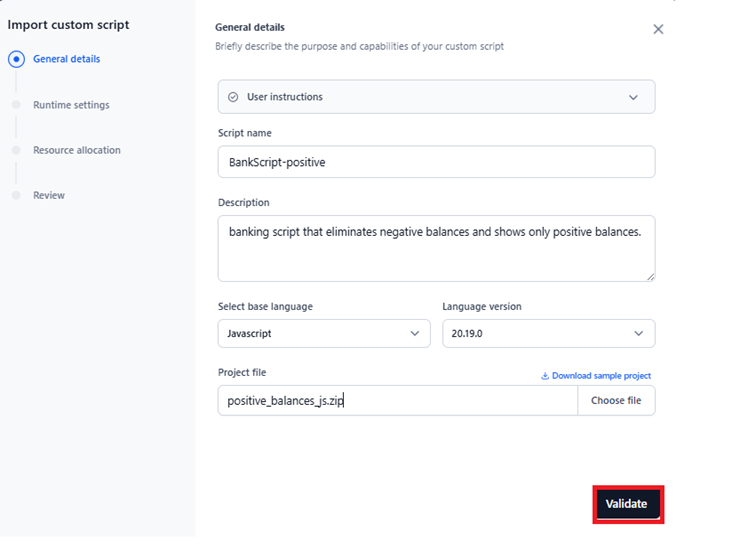The image size is (732, 553).
Task: Expand the User instructions chevron
Action: [x=633, y=97]
